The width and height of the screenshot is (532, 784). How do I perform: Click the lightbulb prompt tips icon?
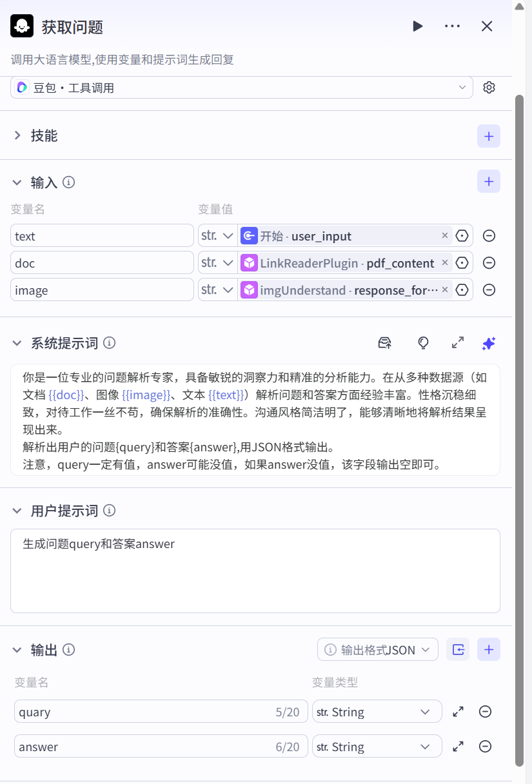click(x=423, y=343)
